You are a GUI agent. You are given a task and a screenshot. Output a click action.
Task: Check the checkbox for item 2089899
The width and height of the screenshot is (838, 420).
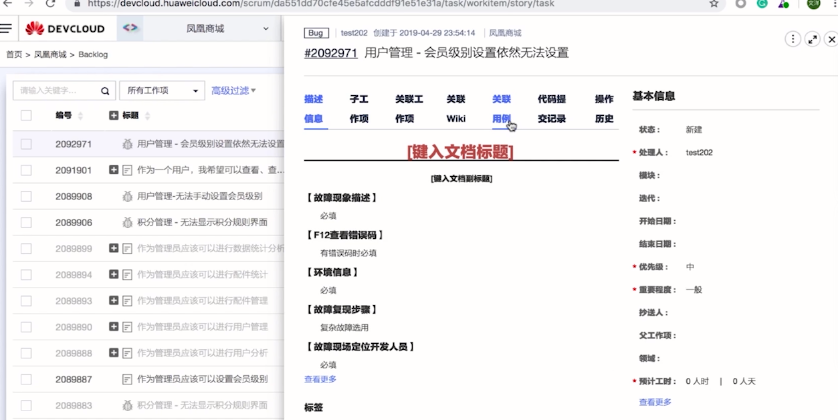26,248
